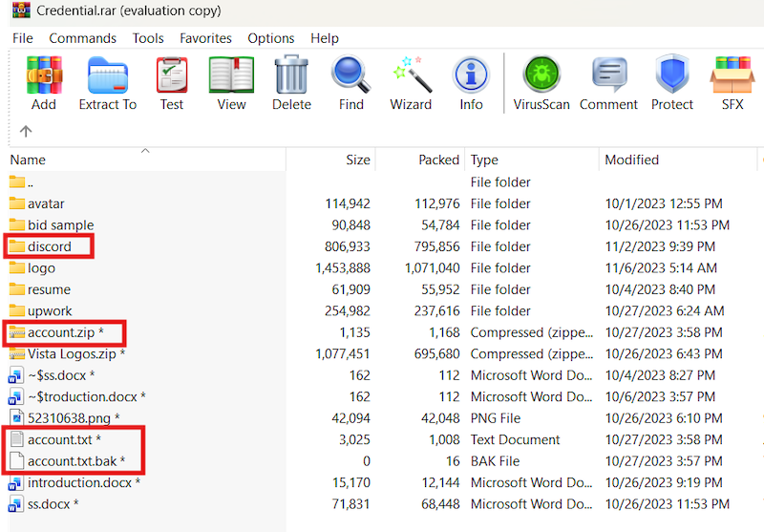The width and height of the screenshot is (764, 532).
Task: Run the Test archive tool
Action: point(172,75)
